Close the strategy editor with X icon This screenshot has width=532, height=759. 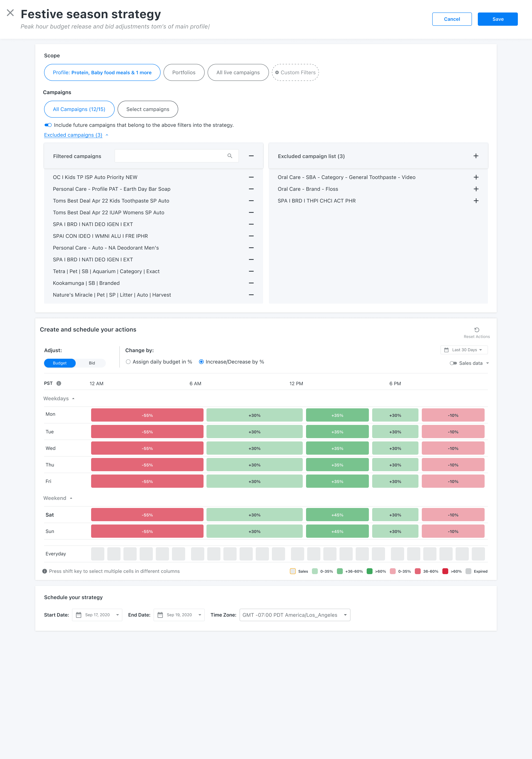click(10, 13)
